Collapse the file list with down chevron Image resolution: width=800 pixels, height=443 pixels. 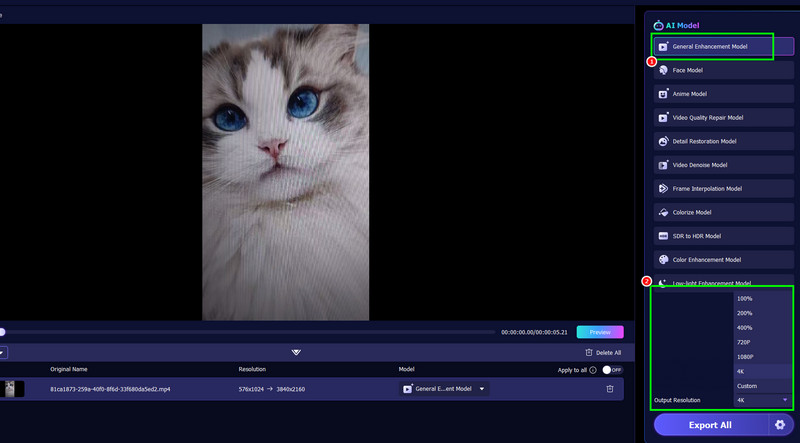[296, 353]
